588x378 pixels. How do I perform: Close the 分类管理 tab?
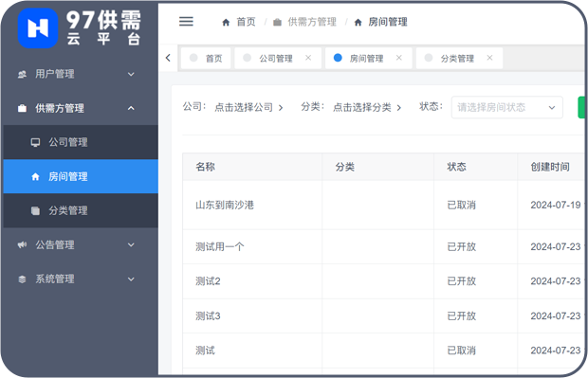point(489,58)
